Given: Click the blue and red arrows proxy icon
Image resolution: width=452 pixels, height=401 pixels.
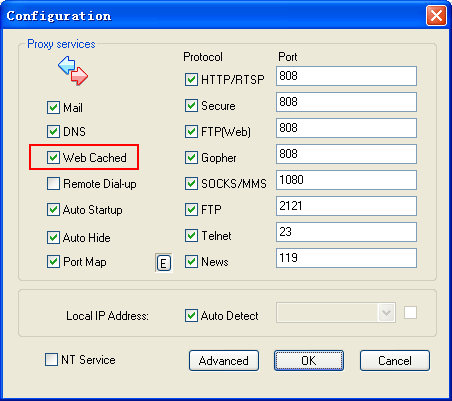Looking at the screenshot, I should coord(73,70).
